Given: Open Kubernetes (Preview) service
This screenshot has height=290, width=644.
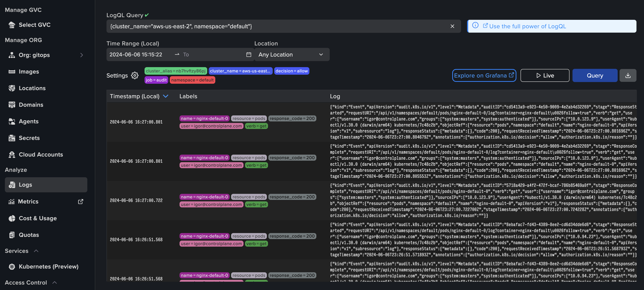Looking at the screenshot, I should (49, 266).
